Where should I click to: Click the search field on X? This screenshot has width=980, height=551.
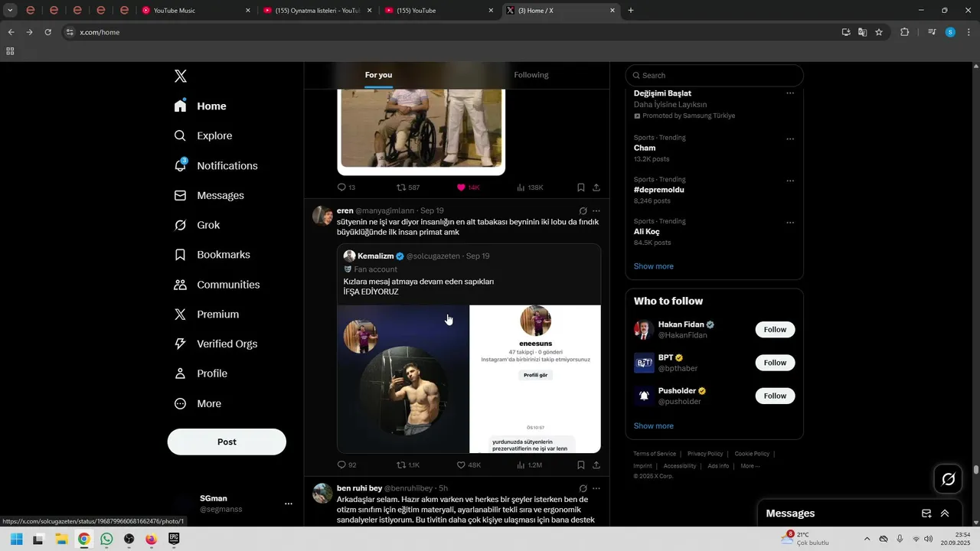714,75
